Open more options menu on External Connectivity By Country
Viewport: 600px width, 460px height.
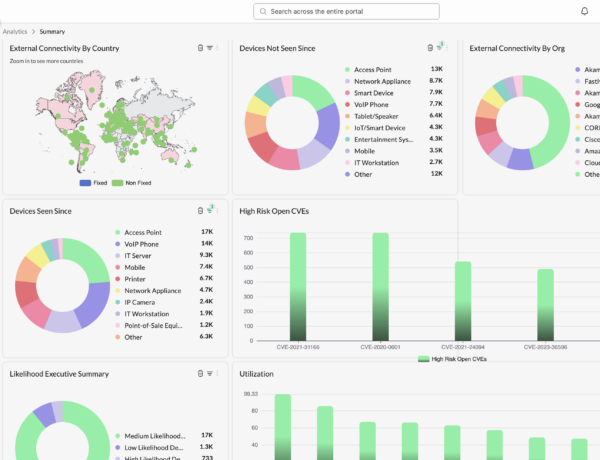pos(217,48)
